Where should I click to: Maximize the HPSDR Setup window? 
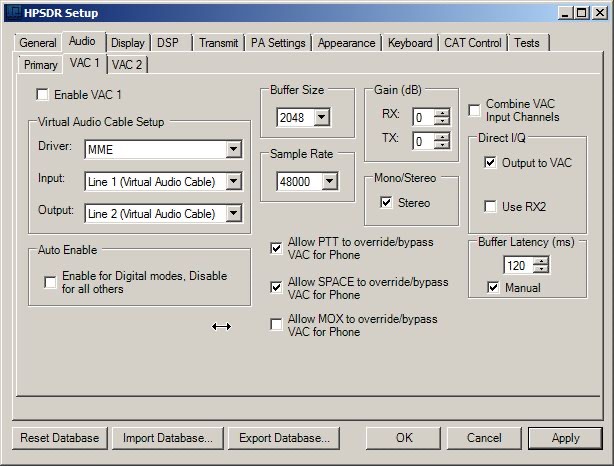point(582,13)
